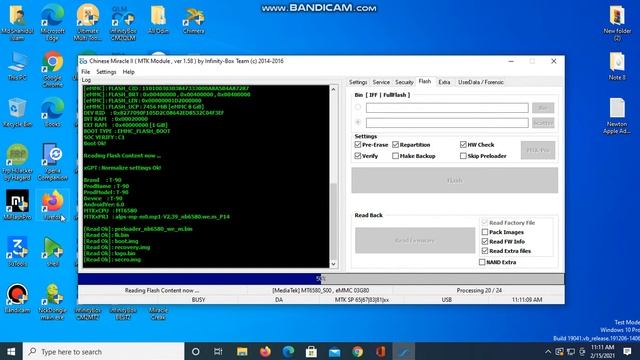Toggle the HW Check checkbox
Screen dimensions: 640x360
click(x=463, y=145)
